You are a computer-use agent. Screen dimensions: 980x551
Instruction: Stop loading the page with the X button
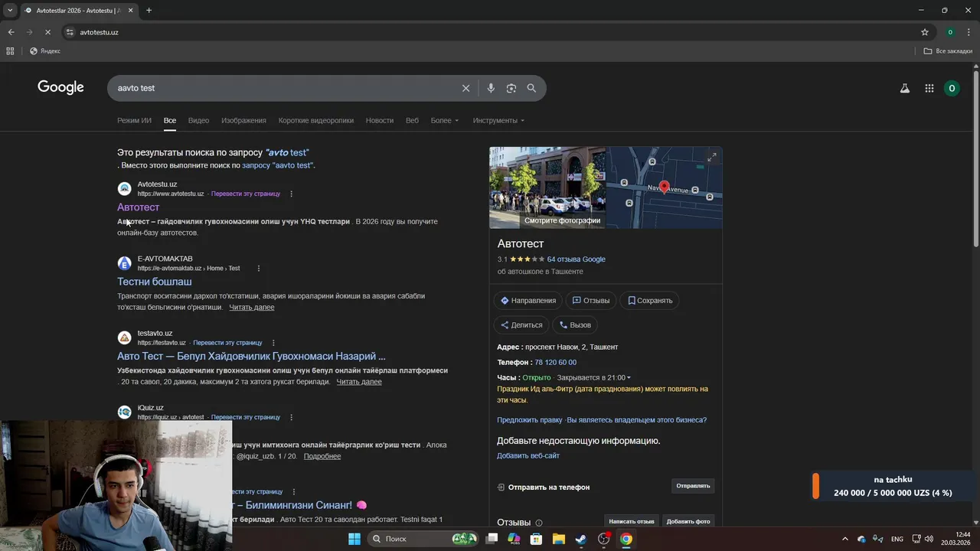pyautogui.click(x=47, y=32)
